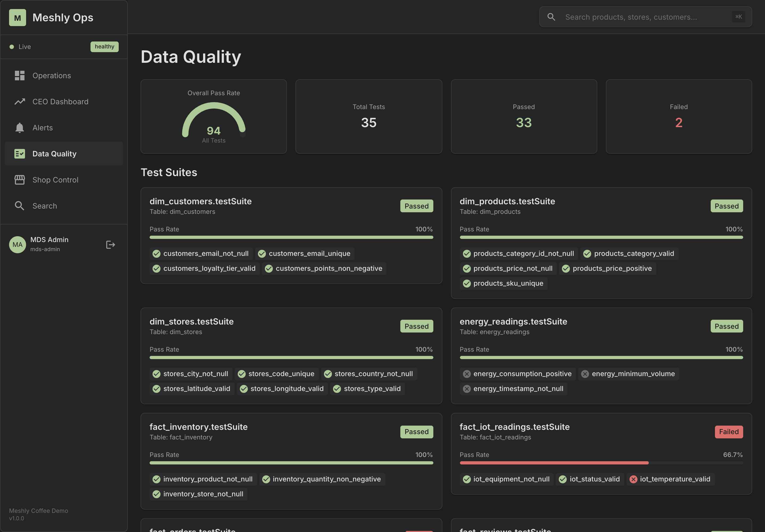Viewport: 765px width, 532px height.
Task: Open Alerts via the bell icon
Action: click(x=20, y=127)
